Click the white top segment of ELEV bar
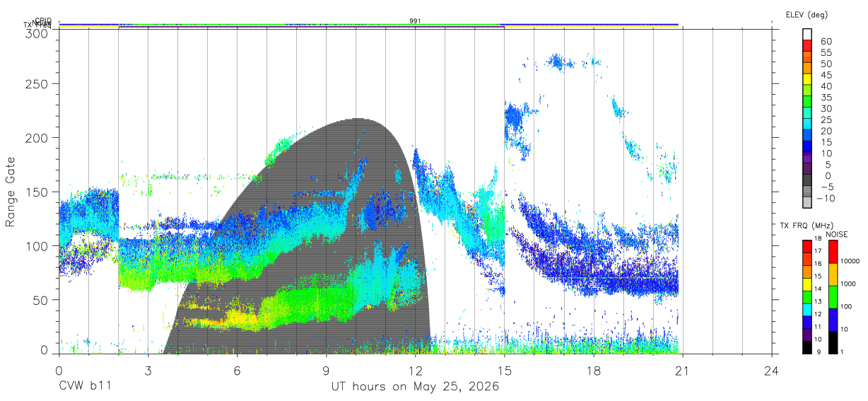Viewport: 868px width, 401px height. [807, 34]
